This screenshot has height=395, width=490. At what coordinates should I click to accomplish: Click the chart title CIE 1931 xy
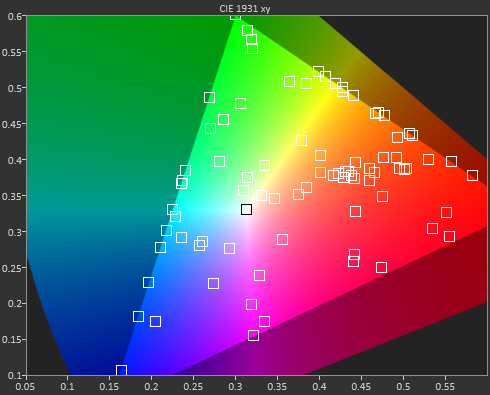pyautogui.click(x=245, y=9)
